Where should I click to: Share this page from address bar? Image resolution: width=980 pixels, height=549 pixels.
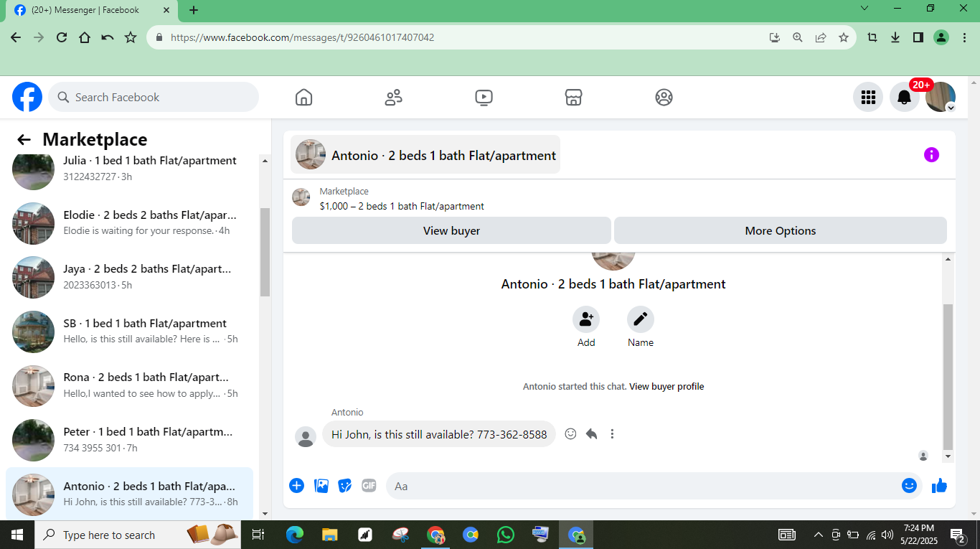821,37
